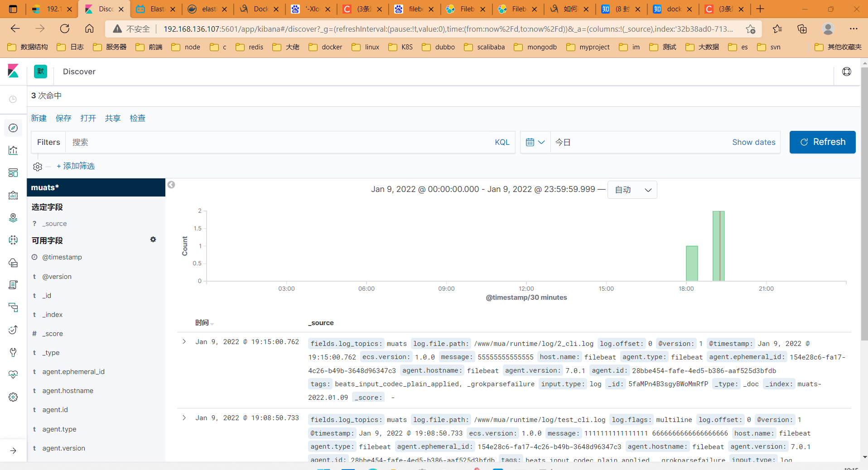Open the Dev Tools wrench icon
The image size is (868, 470).
click(x=13, y=352)
